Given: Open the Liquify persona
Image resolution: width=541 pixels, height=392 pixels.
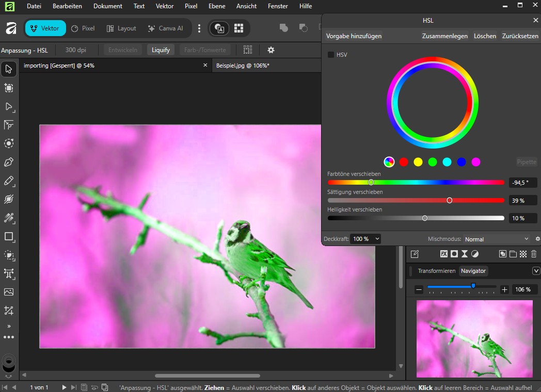Looking at the screenshot, I should [161, 50].
